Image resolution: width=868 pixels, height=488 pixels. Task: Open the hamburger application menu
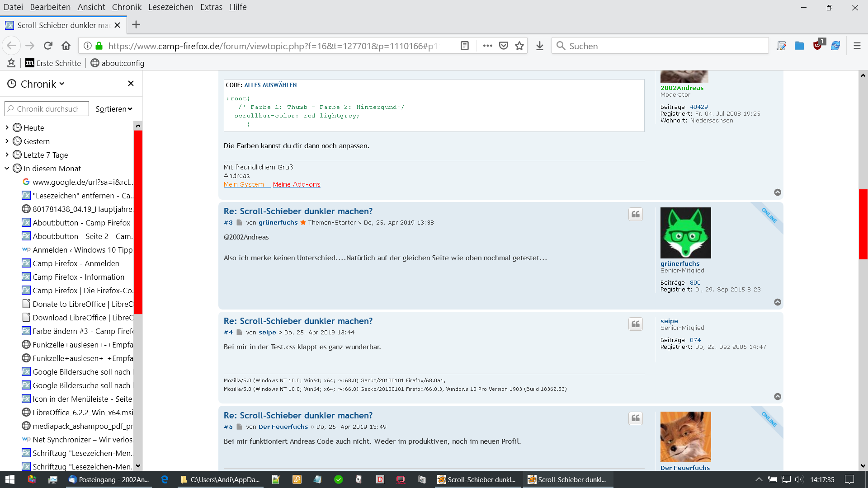click(x=857, y=46)
